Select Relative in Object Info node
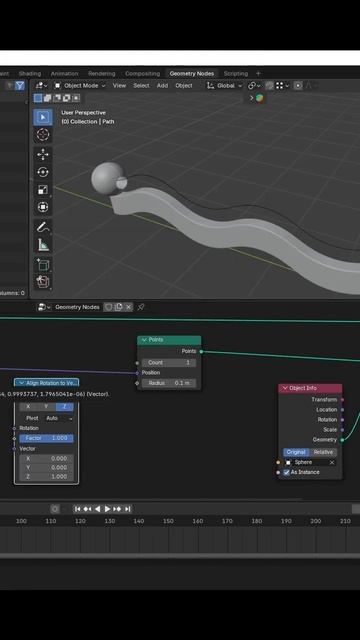Image resolution: width=360 pixels, height=640 pixels. click(323, 452)
